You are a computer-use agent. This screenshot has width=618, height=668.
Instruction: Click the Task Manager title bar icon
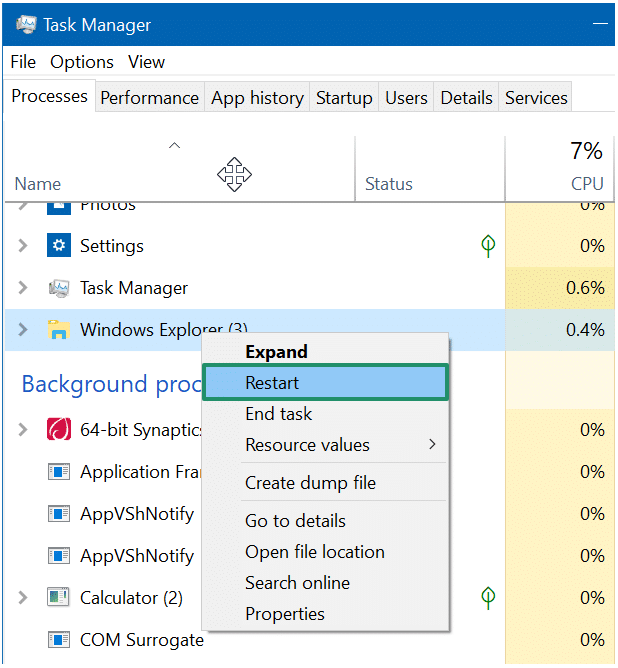(x=26, y=25)
